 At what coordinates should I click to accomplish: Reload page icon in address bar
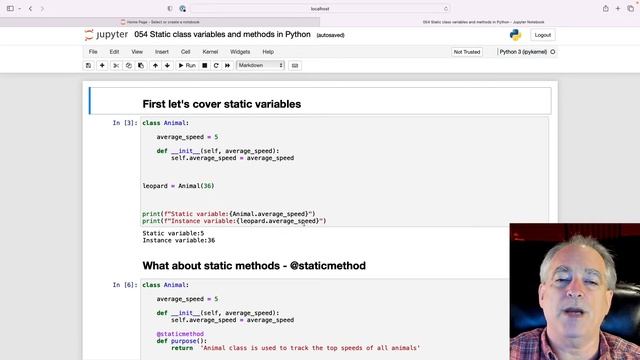[x=445, y=9]
